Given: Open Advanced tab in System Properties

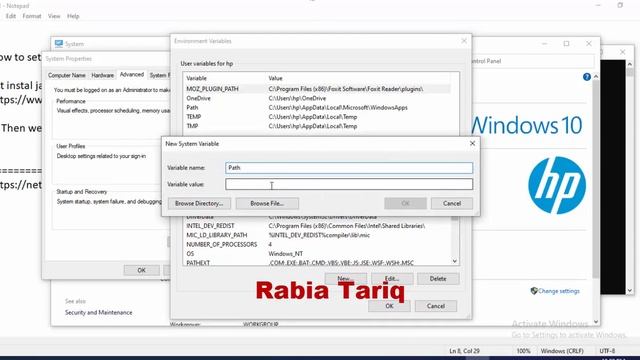Looking at the screenshot, I should (131, 75).
